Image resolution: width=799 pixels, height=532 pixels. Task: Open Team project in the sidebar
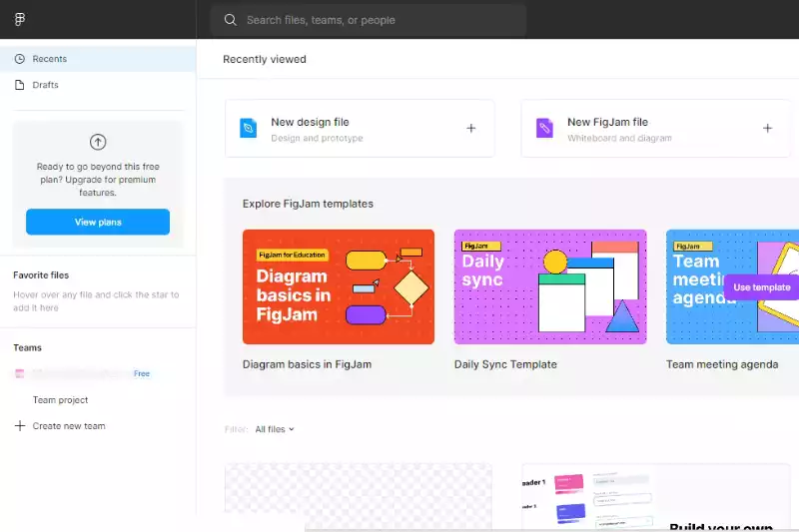pos(60,400)
